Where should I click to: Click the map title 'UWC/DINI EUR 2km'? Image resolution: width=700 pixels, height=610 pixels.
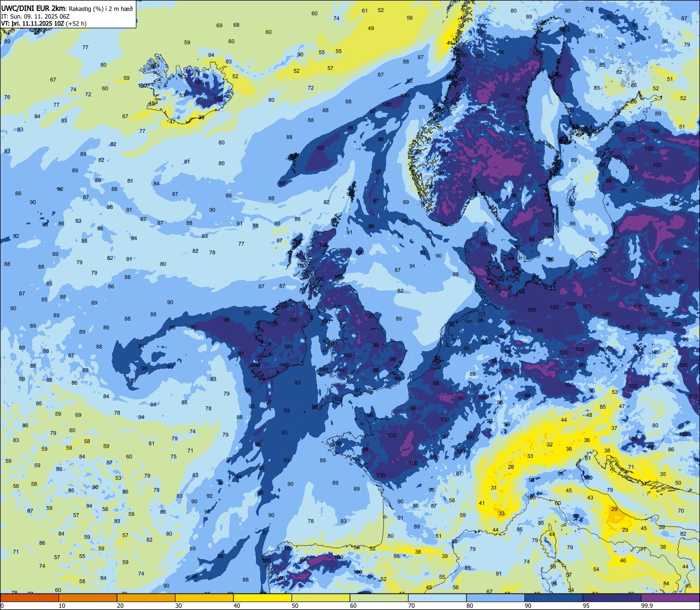click(x=32, y=8)
